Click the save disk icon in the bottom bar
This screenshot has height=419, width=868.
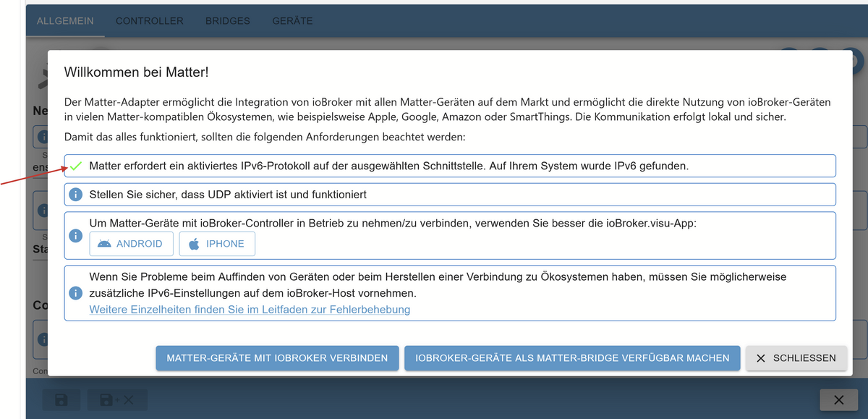(x=61, y=400)
